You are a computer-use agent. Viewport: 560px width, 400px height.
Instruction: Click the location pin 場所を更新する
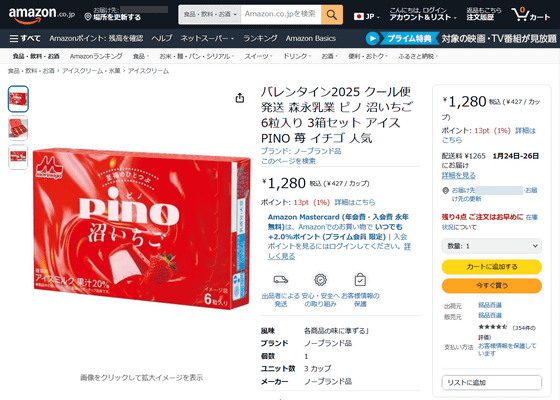[x=112, y=17]
